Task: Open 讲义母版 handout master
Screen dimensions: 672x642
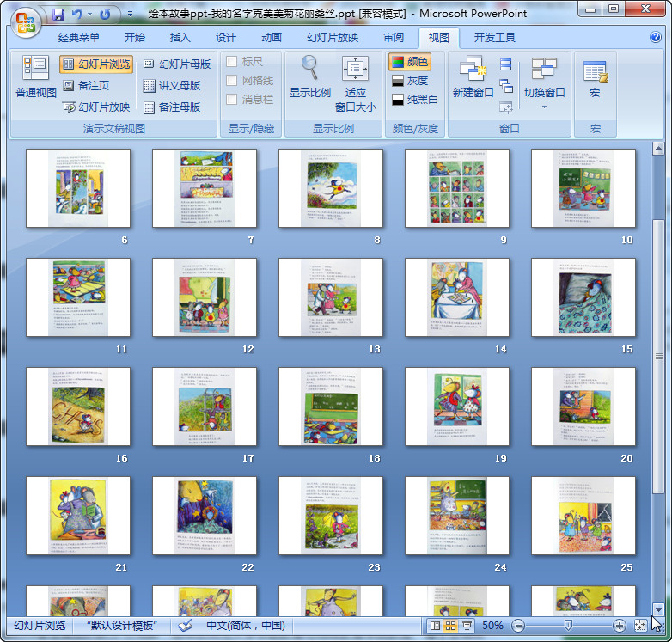Action: pyautogui.click(x=172, y=85)
